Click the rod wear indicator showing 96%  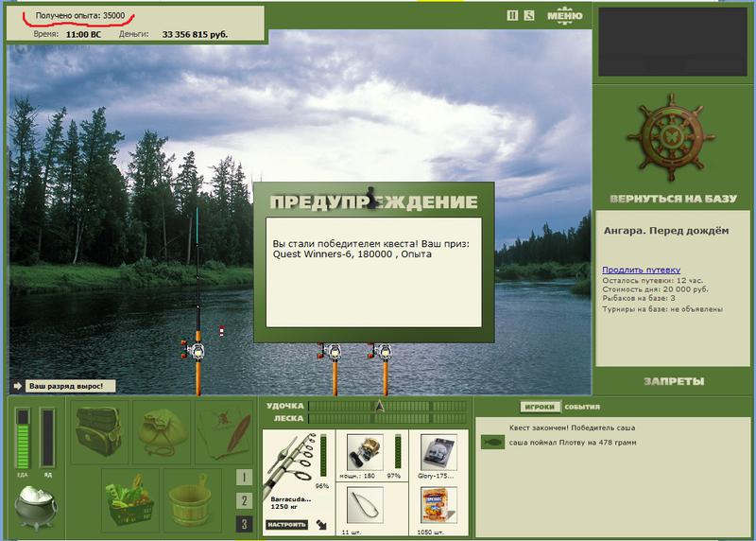(x=323, y=456)
